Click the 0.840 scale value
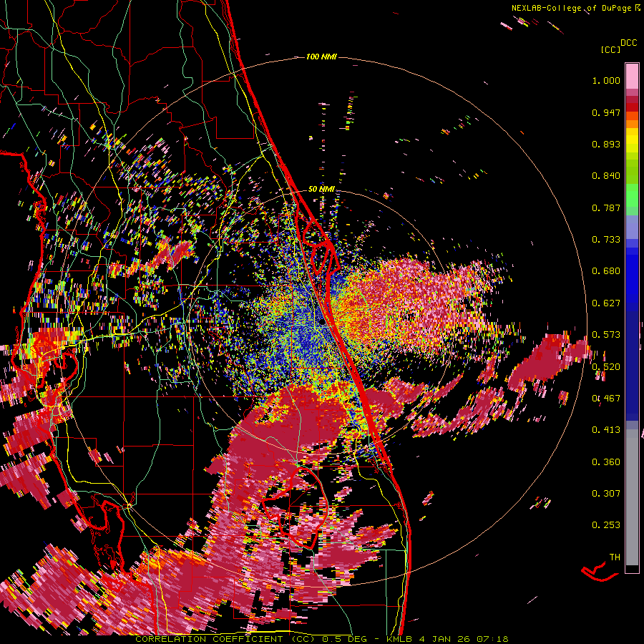644x644 pixels. [x=606, y=176]
